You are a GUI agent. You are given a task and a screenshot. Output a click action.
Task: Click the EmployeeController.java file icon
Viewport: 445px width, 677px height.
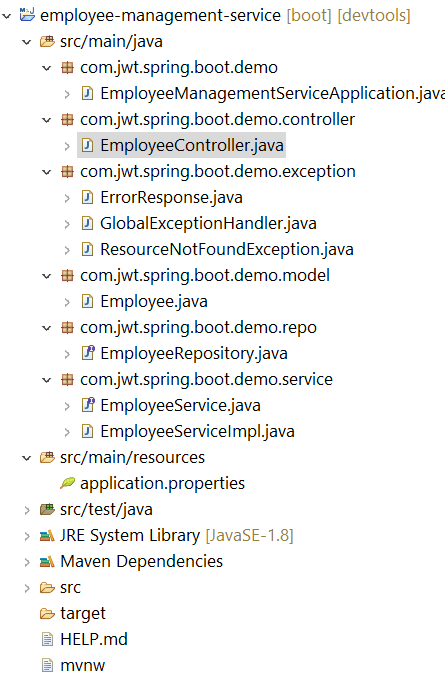point(87,146)
